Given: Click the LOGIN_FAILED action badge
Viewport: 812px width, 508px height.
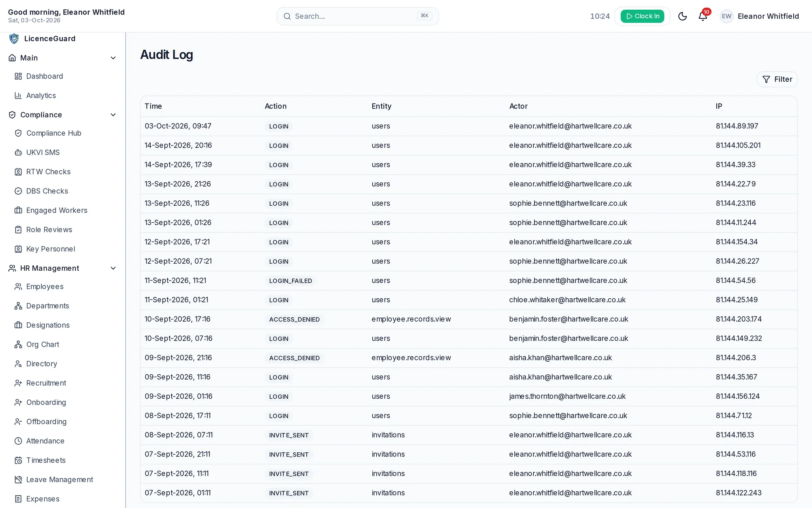Looking at the screenshot, I should coord(291,281).
